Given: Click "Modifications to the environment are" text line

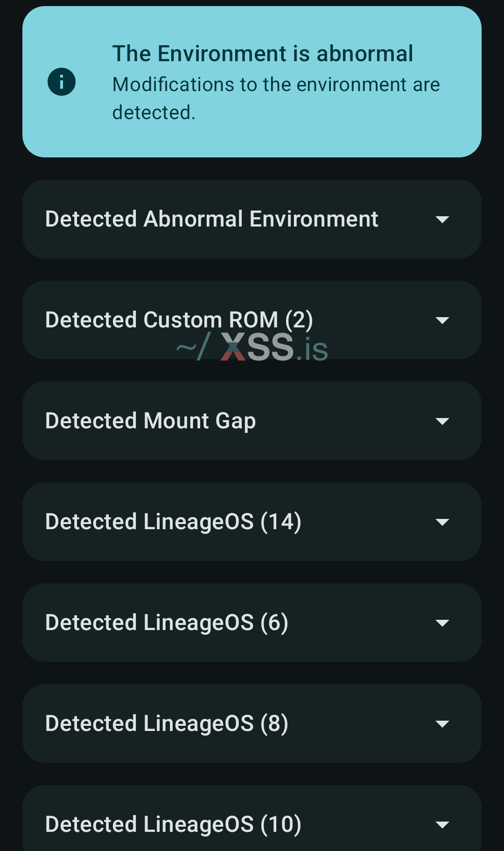Looking at the screenshot, I should pyautogui.click(x=276, y=85).
